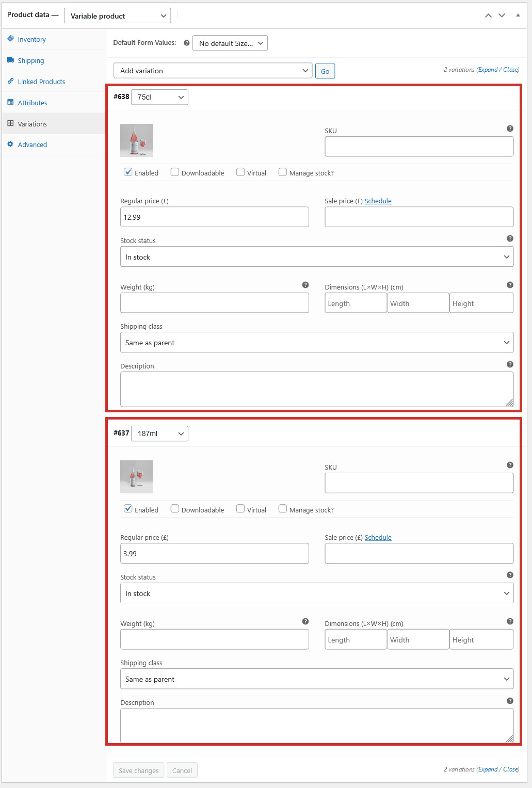The image size is (532, 788).
Task: Move Product data panel up with arrow
Action: 488,15
